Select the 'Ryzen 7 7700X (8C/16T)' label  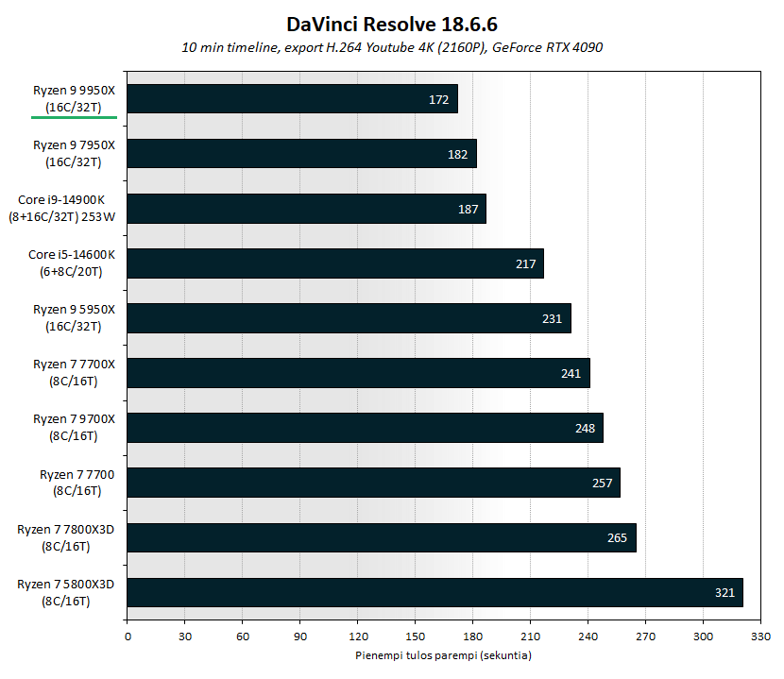pyautogui.click(x=74, y=372)
